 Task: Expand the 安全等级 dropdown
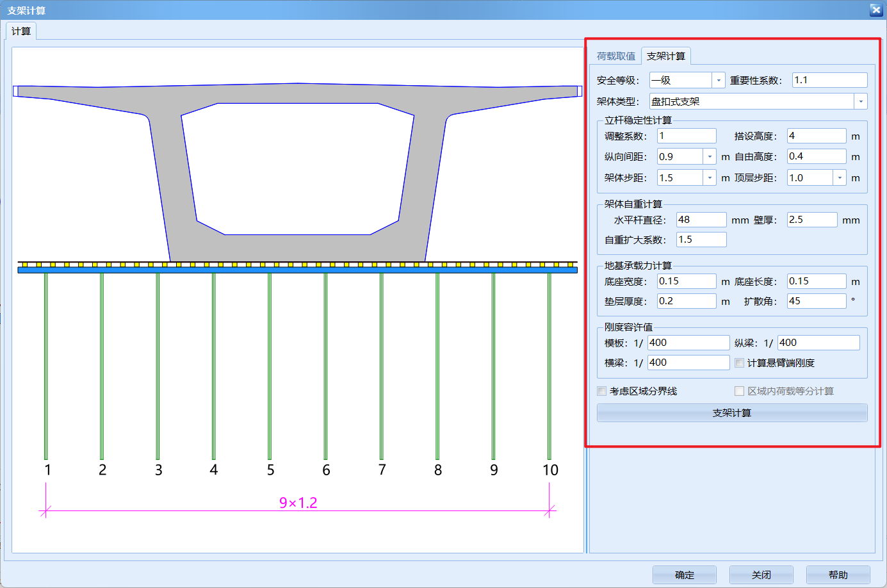point(719,81)
